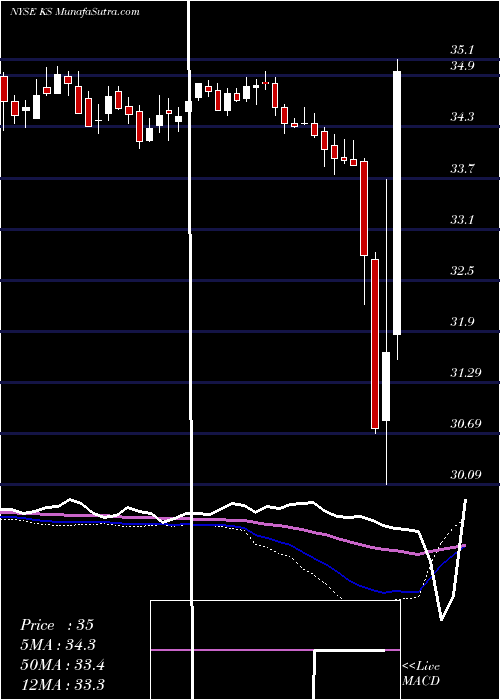Screen dimensions: 500x700
Task: Click the 35.1 price axis label
Action: (x=462, y=50)
